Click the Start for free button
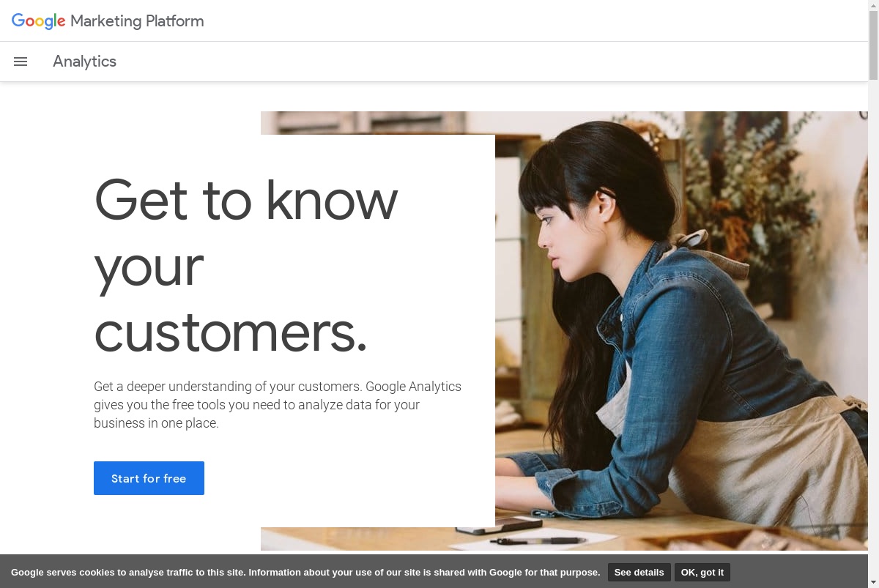 click(x=149, y=478)
